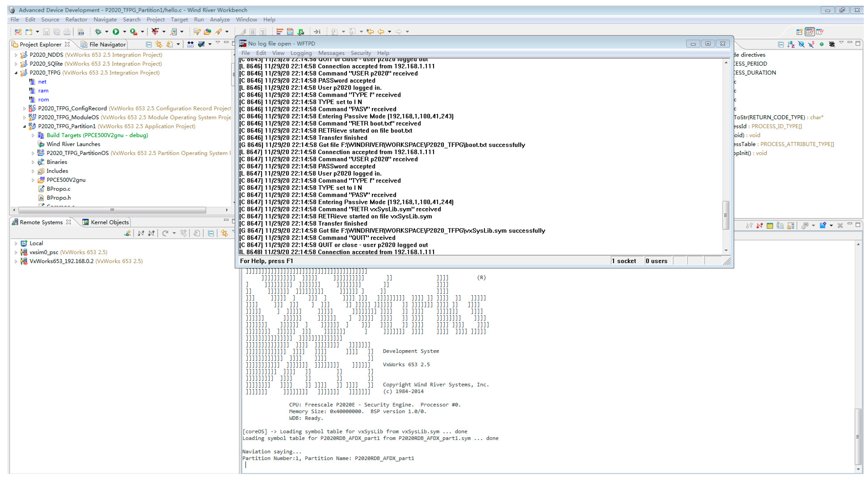Viewport: 868px width, 481px height.
Task: Collapse the P2020_TFPG_Partition1 project node
Action: pos(24,127)
